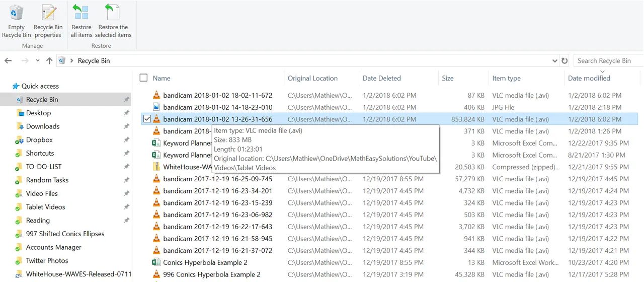This screenshot has width=644, height=282.
Task: Sort by Original Location column
Action: [x=312, y=78]
